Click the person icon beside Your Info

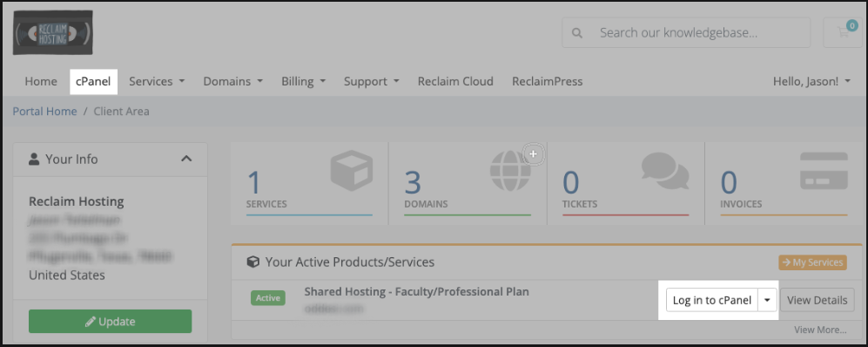point(34,159)
